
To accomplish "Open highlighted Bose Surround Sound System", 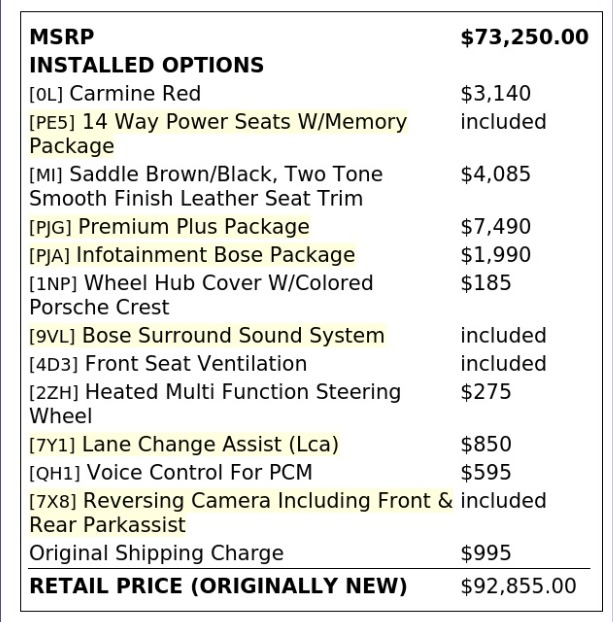I will 207,336.
